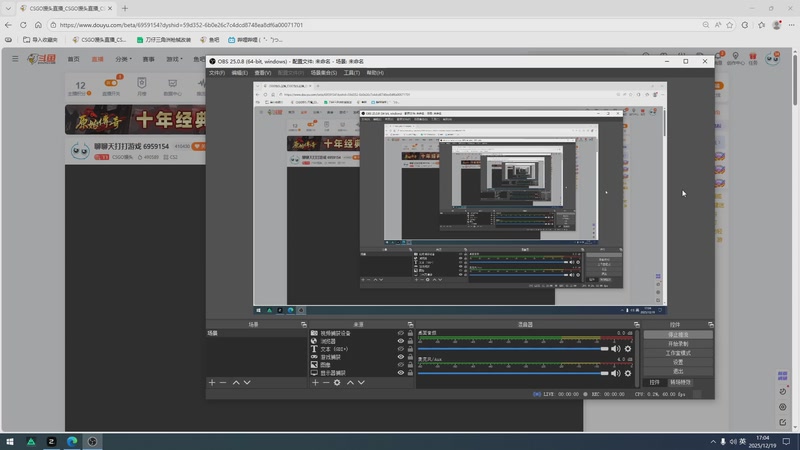Move scene down in OBS Scenes panel
This screenshot has width=800, height=450.
coord(247,382)
